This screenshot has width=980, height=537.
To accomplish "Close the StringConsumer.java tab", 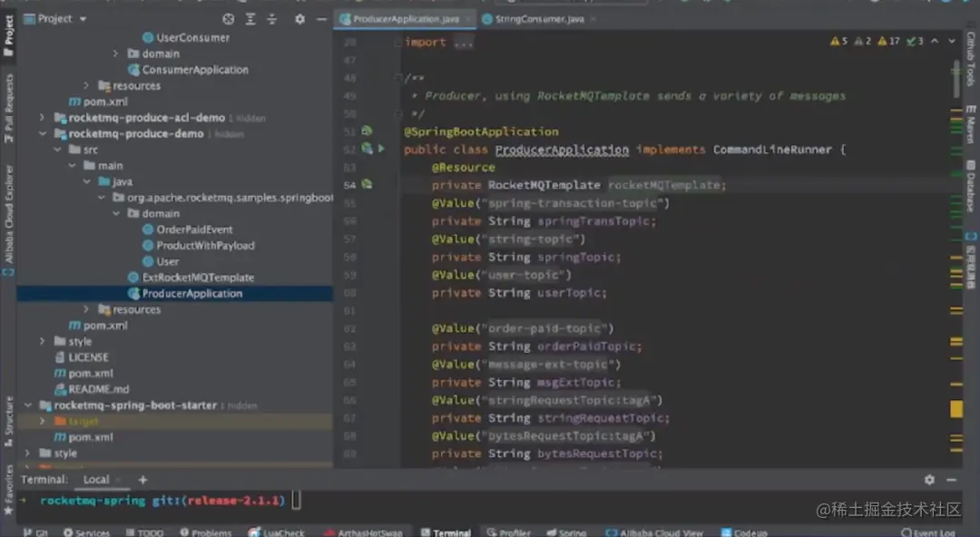I will click(593, 19).
